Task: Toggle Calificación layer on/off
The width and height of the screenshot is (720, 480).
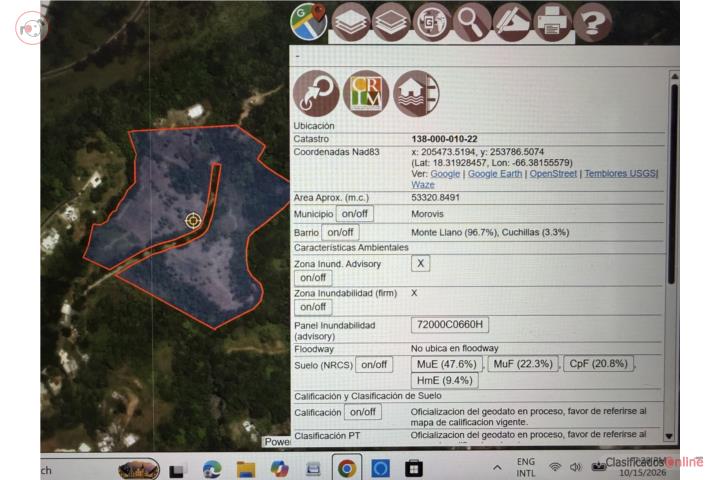Action: click(x=363, y=412)
